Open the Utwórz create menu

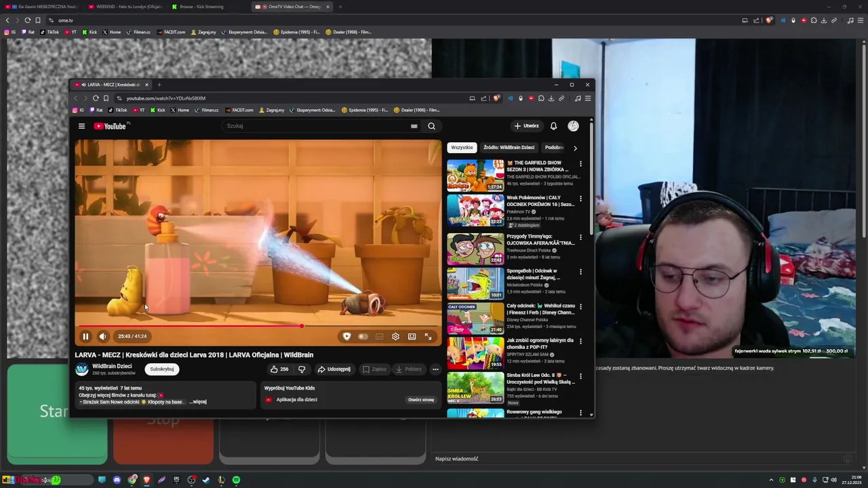tap(526, 126)
